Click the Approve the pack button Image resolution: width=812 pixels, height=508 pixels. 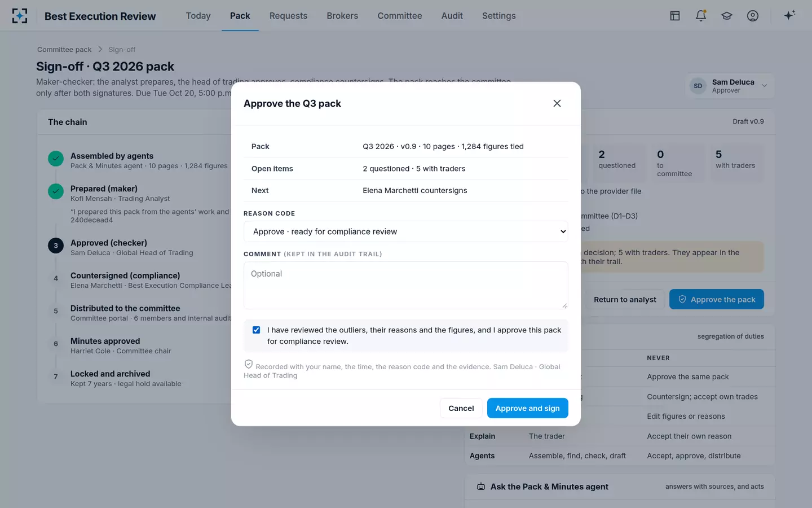tap(717, 299)
